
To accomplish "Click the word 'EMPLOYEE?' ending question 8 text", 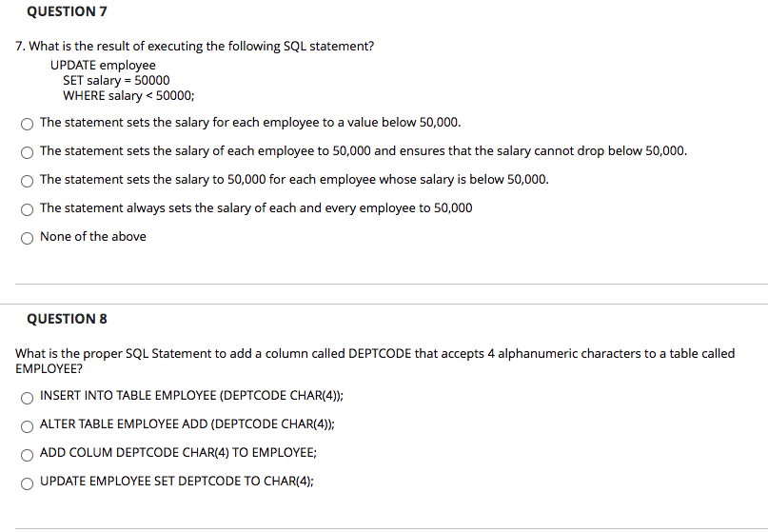I will tap(49, 368).
